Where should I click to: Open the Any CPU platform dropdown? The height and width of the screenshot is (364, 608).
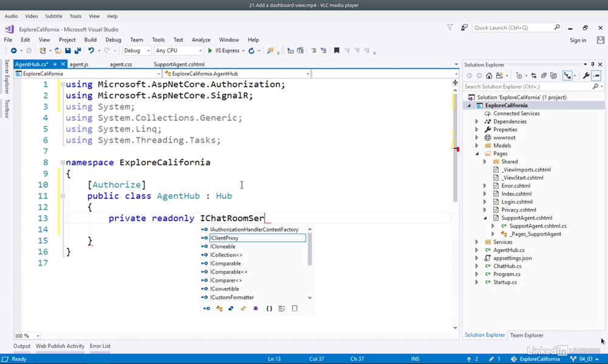[x=178, y=51]
